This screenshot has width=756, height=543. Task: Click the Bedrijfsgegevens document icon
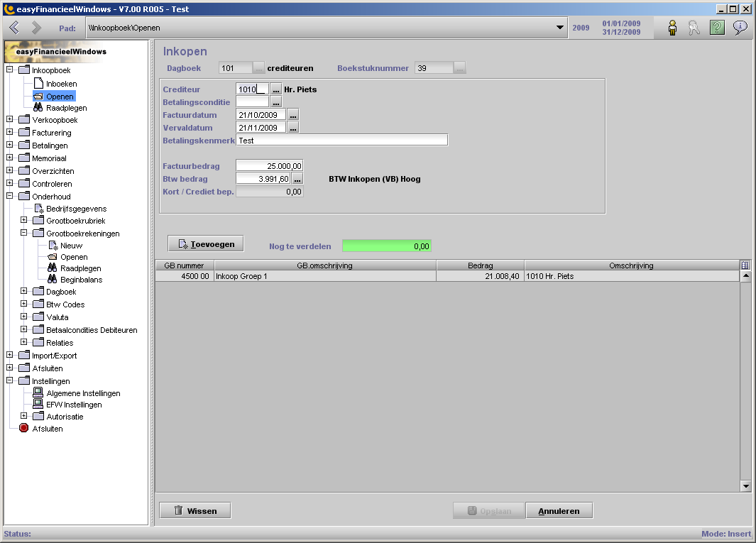pyautogui.click(x=39, y=208)
